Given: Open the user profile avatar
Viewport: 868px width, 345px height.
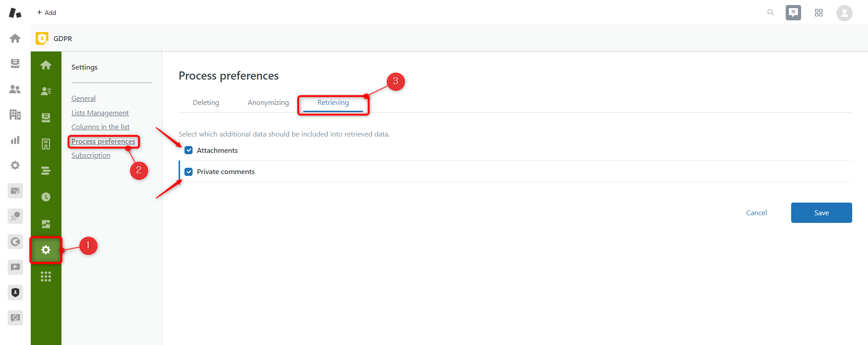Looking at the screenshot, I should click(x=844, y=13).
